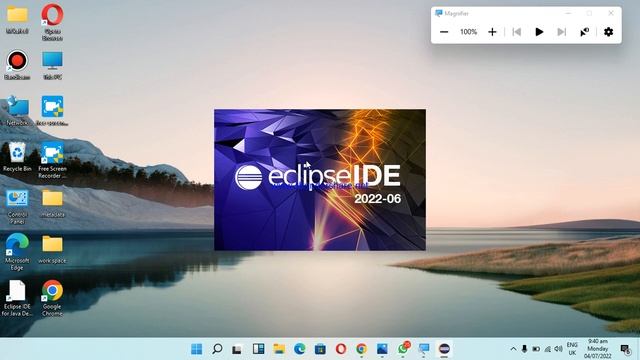Select the This PC desktop icon
This screenshot has height=360, width=640.
click(x=52, y=65)
